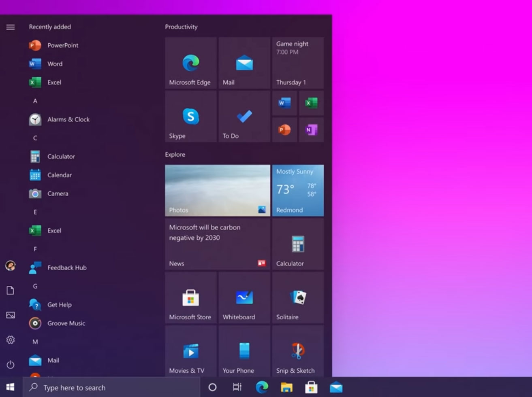532x397 pixels.
Task: Open Weather tile showing Redmond
Action: 298,191
